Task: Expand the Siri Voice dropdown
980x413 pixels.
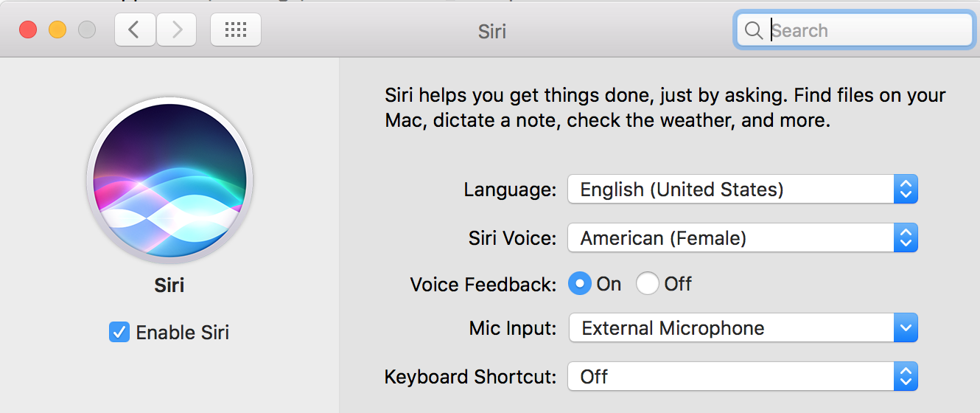Action: (729, 238)
